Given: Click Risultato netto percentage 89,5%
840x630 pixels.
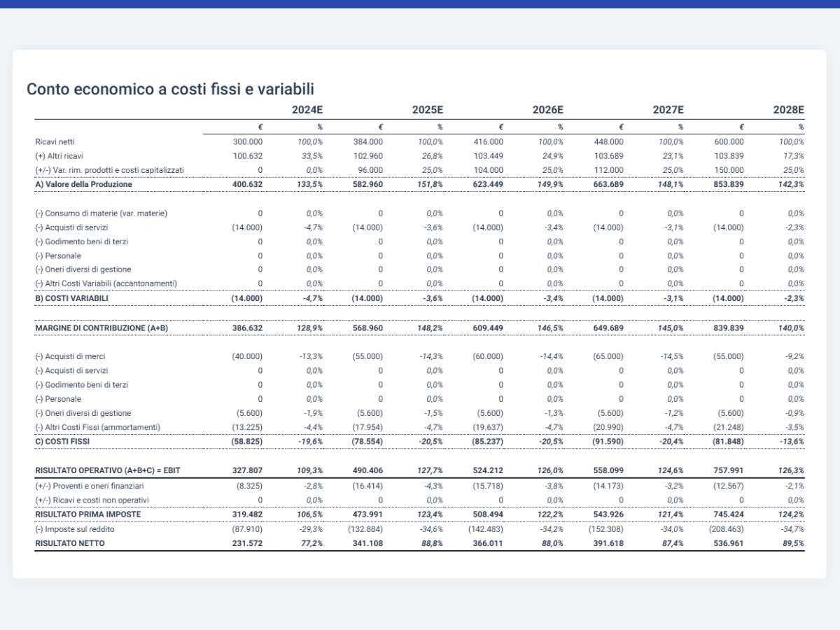Looking at the screenshot, I should coord(793,543).
